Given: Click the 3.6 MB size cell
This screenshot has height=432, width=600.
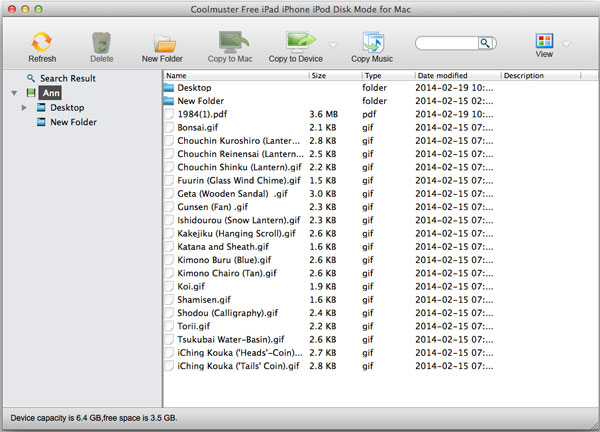Looking at the screenshot, I should point(323,114).
